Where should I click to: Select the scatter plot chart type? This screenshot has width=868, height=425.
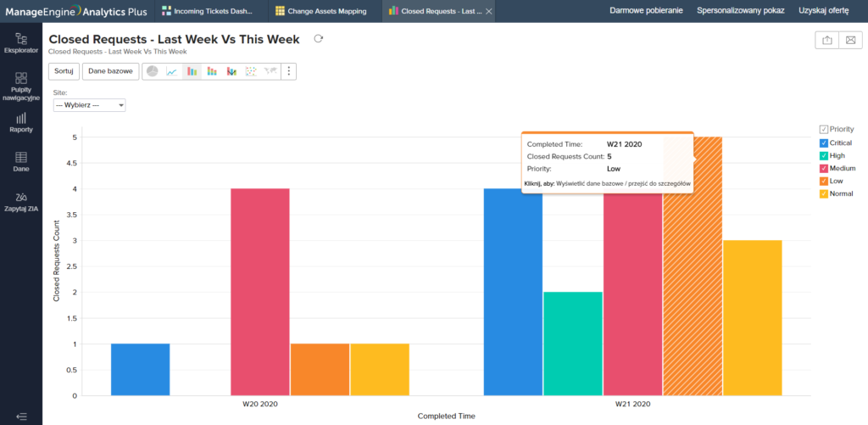tap(251, 71)
